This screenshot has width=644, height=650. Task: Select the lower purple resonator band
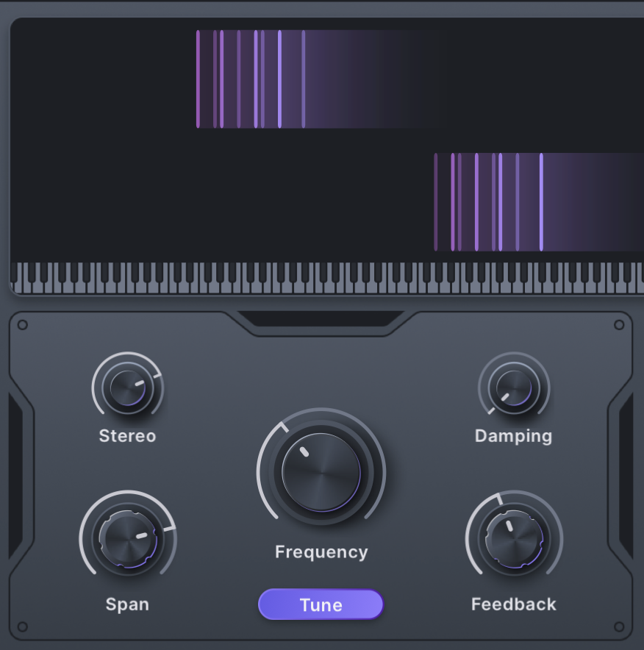pyautogui.click(x=537, y=202)
